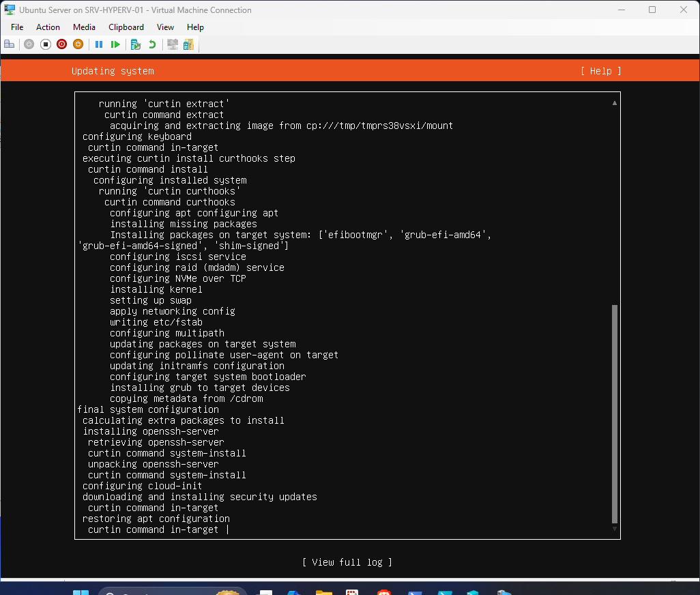Screen dimensions: 700x595
Task: Start the virtual machine
Action: pos(29,44)
